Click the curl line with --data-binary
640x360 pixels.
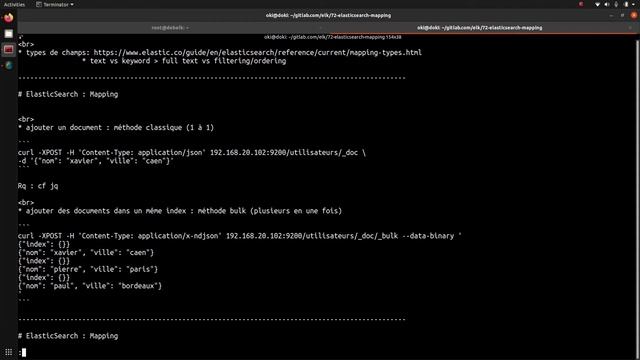click(x=240, y=236)
